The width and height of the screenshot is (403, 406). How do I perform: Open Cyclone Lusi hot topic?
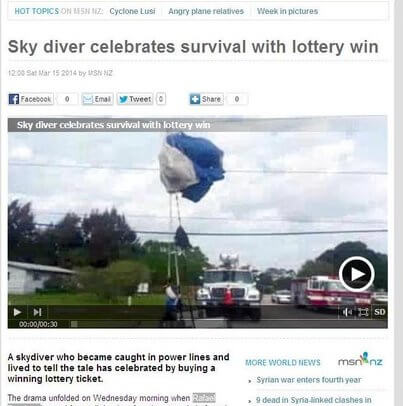(132, 11)
